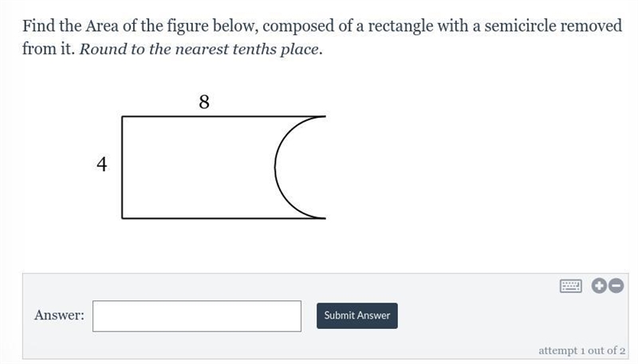
Task: Click the minus icon to shrink text
Action: point(616,286)
